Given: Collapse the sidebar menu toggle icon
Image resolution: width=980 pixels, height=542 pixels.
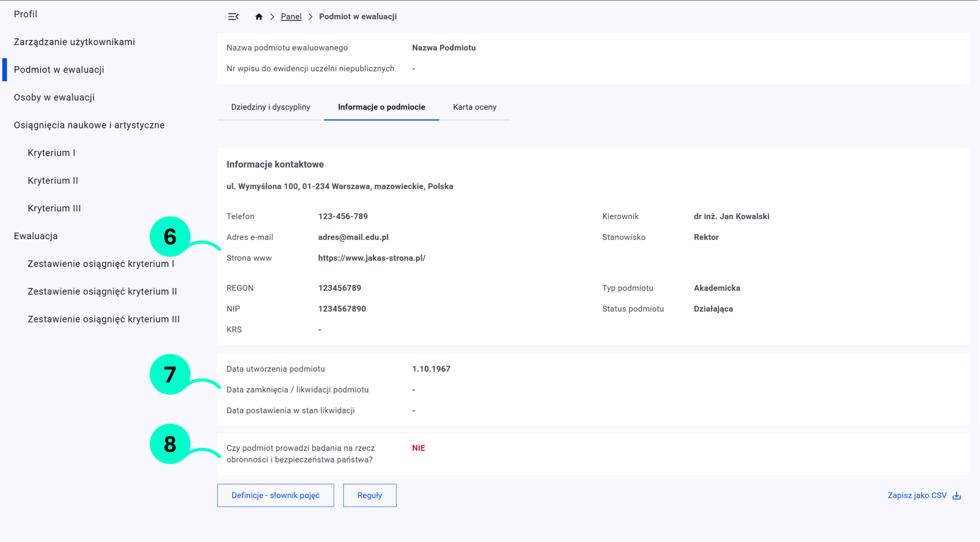Looking at the screenshot, I should pyautogui.click(x=233, y=16).
